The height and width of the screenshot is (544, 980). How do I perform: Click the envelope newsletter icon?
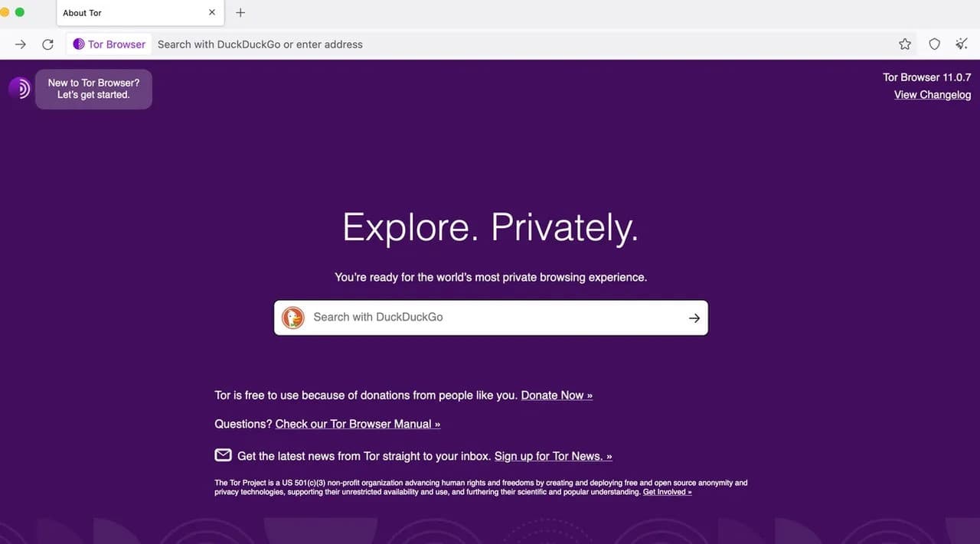click(x=223, y=455)
